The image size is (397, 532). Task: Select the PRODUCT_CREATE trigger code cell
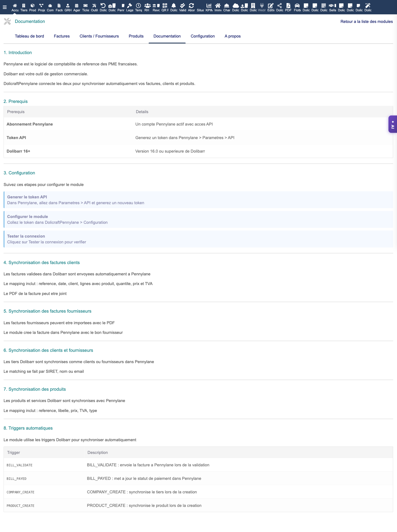pyautogui.click(x=21, y=506)
